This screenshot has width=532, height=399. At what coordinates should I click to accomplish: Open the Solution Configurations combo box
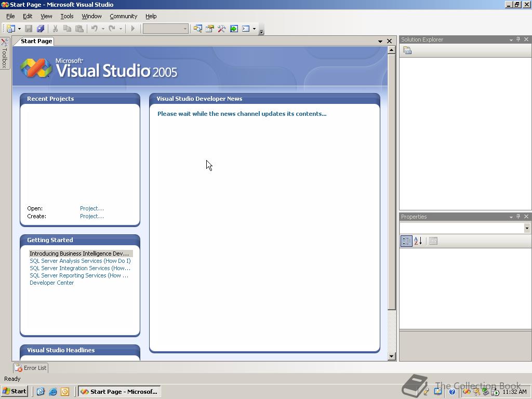(x=165, y=29)
